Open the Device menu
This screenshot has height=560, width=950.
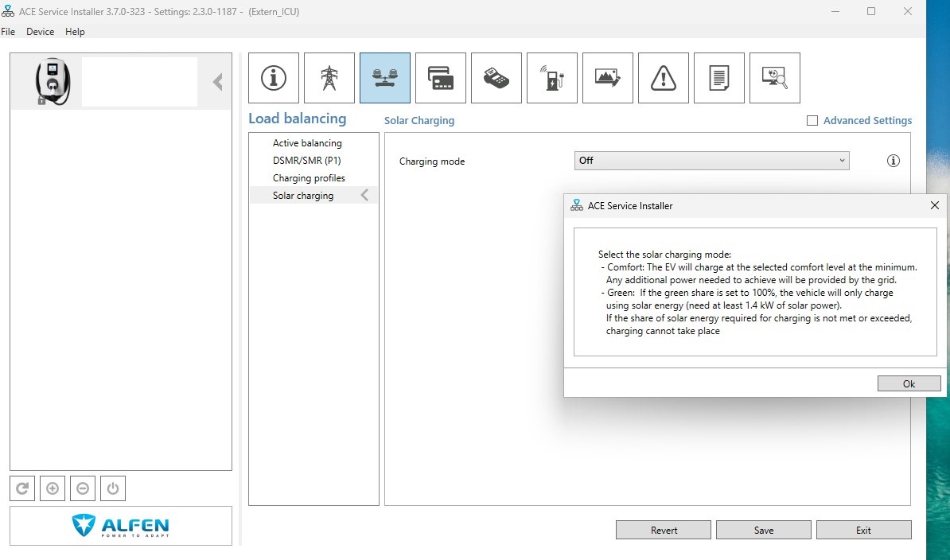[x=40, y=32]
